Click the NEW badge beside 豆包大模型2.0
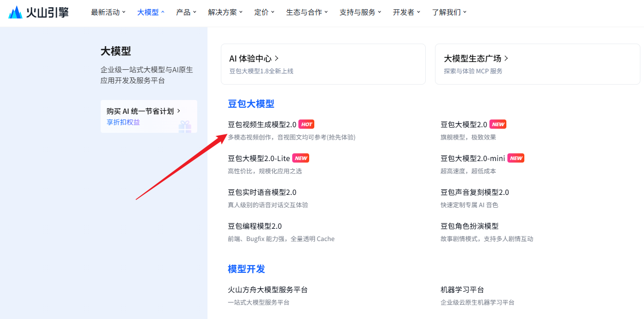The width and height of the screenshot is (644, 319). click(498, 125)
